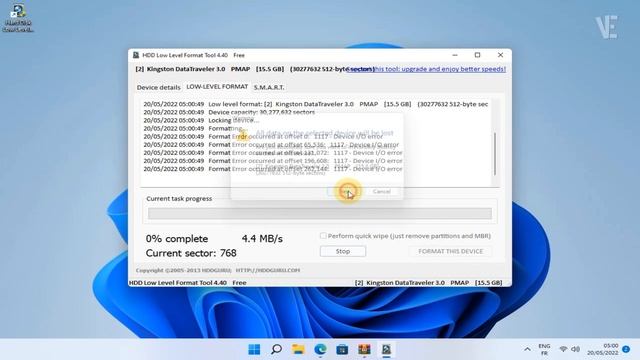Screen dimensions: 640x360
Task: Click Cancel in the confirmation dialog
Action: (382, 191)
